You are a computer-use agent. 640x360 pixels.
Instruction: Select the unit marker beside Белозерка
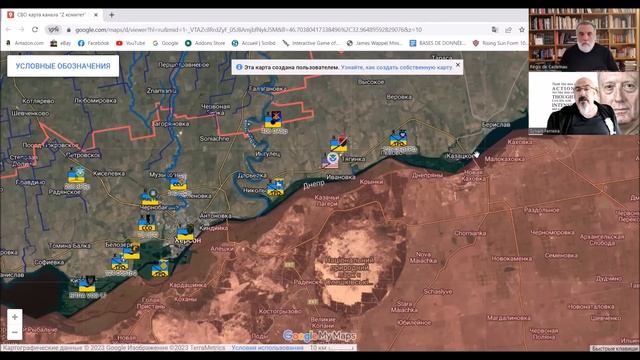tap(131, 251)
